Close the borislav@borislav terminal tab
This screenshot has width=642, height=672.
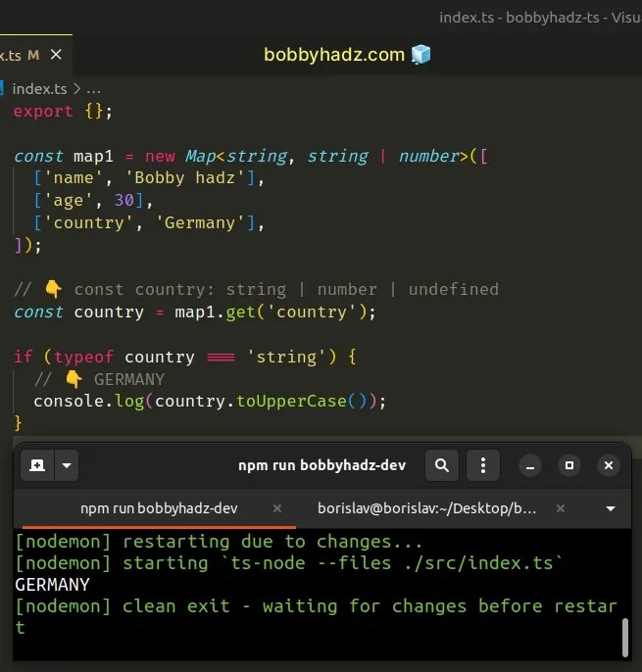tap(560, 508)
